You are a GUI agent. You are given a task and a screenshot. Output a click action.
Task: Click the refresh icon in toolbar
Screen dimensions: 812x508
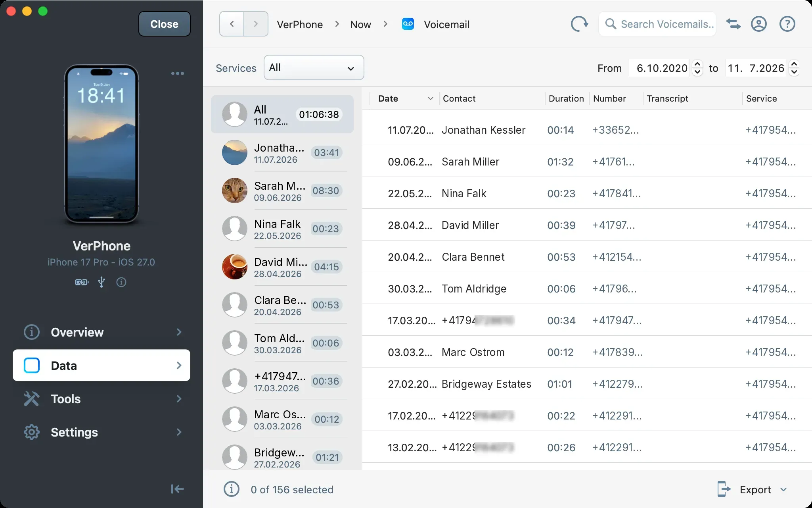click(579, 24)
